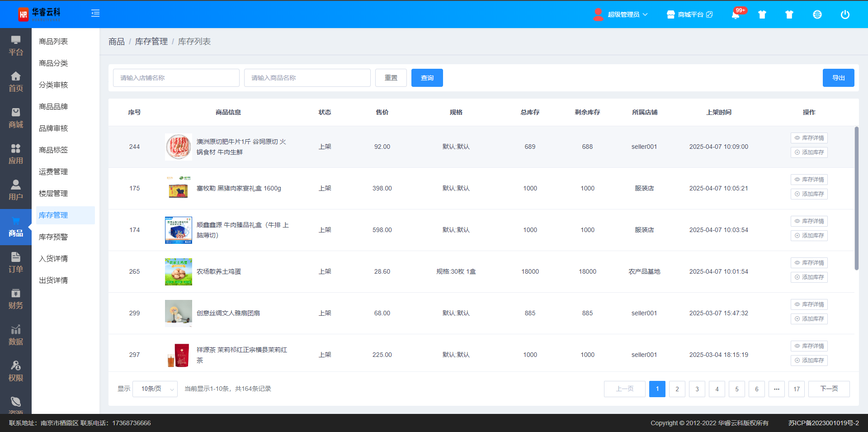The height and width of the screenshot is (432, 868).
Task: Click the 请输入店铺名称 input field
Action: [x=176, y=78]
